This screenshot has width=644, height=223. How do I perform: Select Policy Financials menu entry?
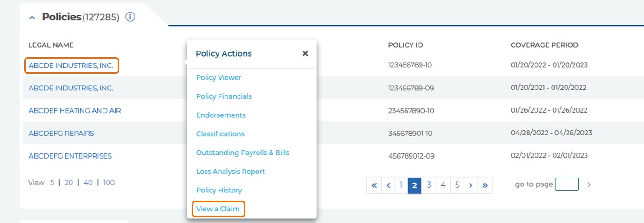tap(224, 96)
